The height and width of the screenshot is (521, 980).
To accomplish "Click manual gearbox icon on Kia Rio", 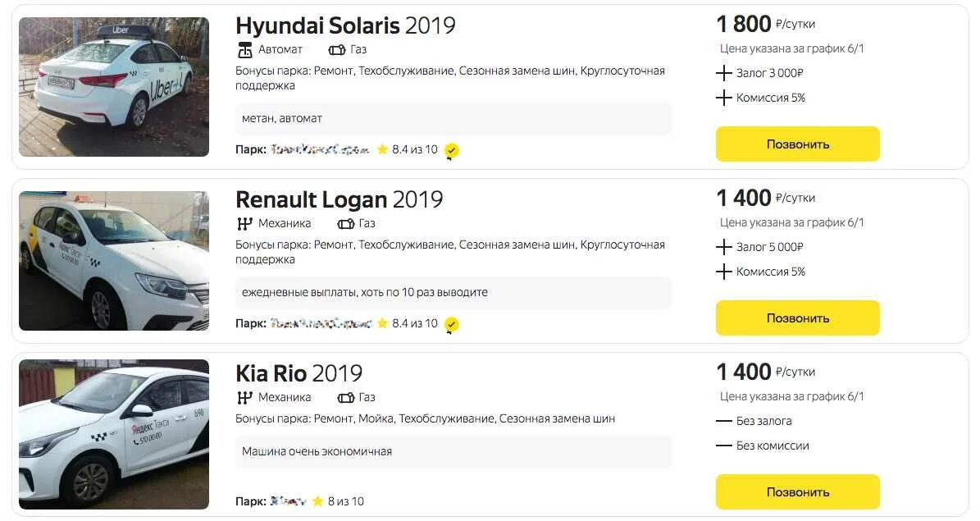I will (244, 398).
